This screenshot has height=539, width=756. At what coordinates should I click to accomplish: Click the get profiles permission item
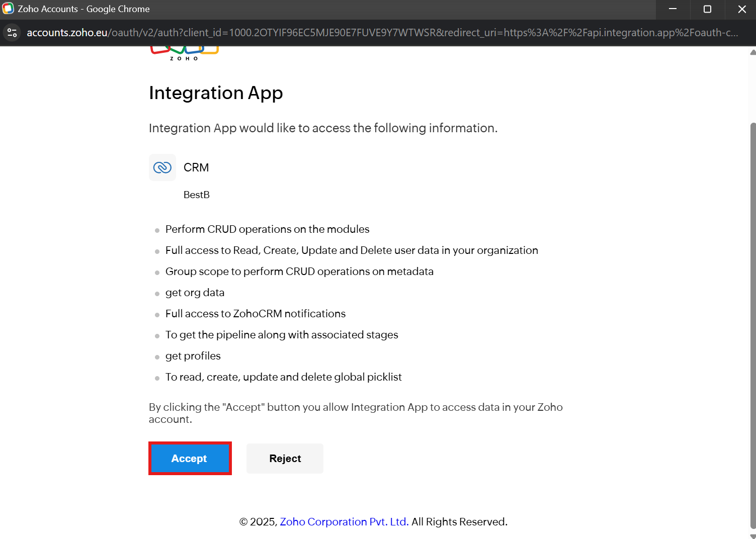click(x=193, y=356)
